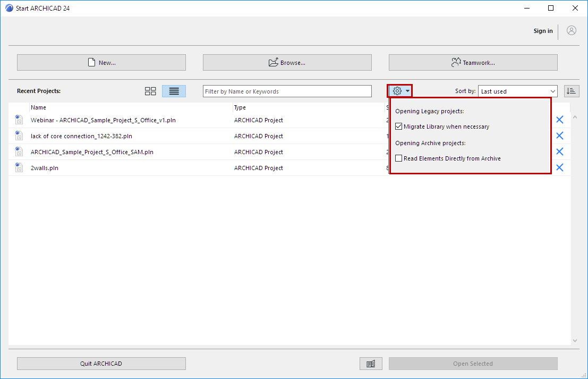Open the Sort by Last used dropdown
The image size is (588, 379).
[x=517, y=91]
